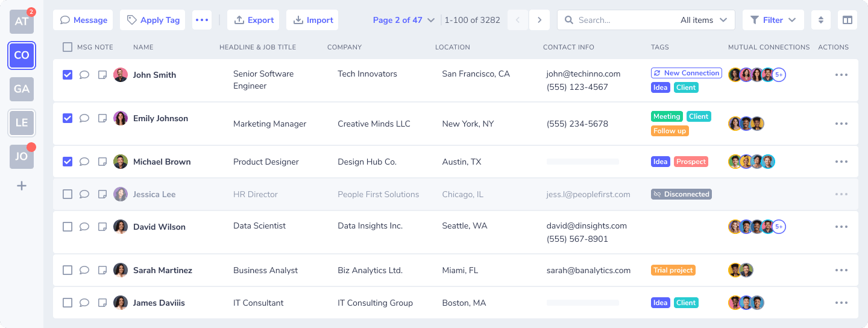Click the Apply Tag button
This screenshot has width=868, height=328.
click(x=153, y=20)
